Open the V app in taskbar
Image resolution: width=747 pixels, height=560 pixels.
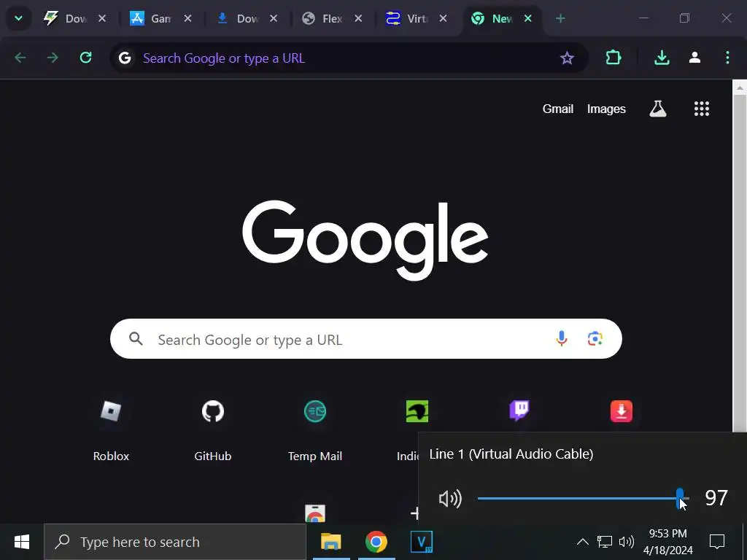tap(422, 542)
